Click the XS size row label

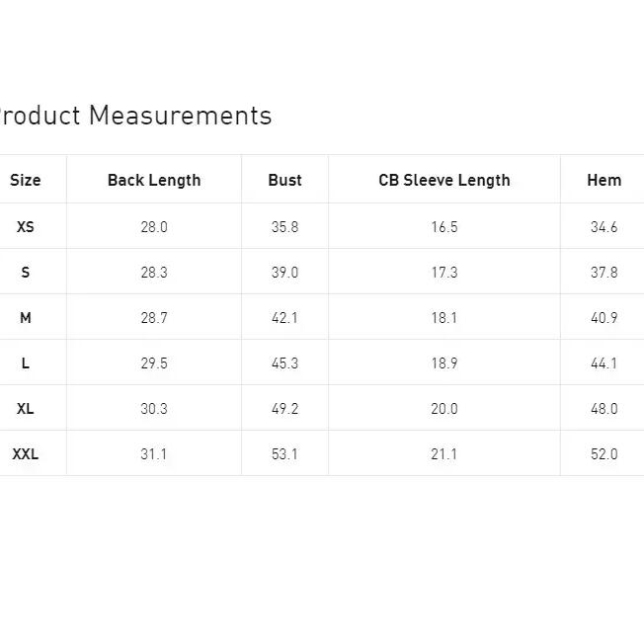[x=26, y=227]
